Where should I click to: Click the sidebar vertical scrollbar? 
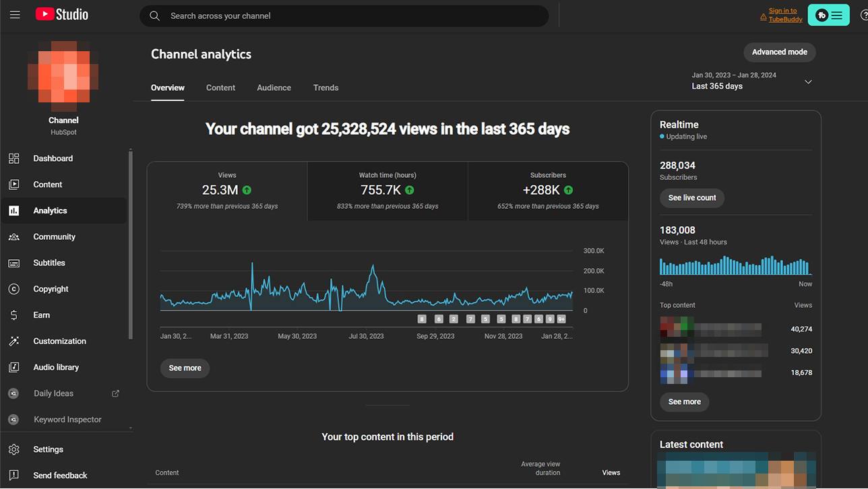coord(131,245)
